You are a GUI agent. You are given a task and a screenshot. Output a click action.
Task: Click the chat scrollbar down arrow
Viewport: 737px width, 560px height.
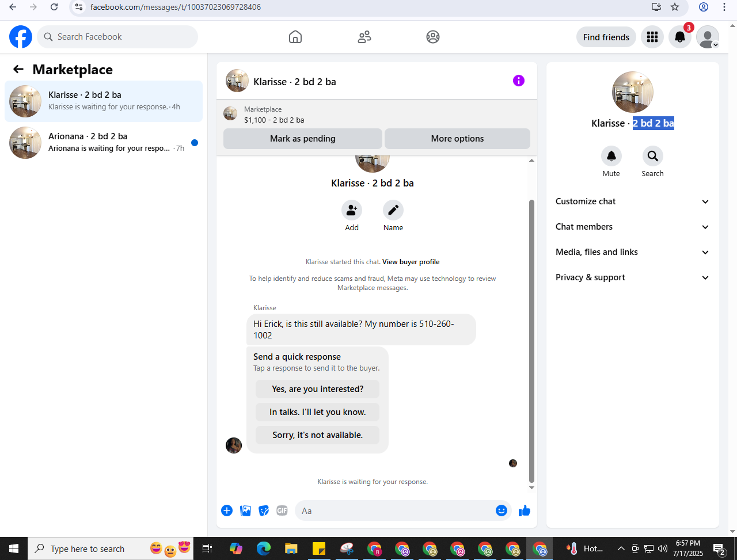[x=531, y=487]
